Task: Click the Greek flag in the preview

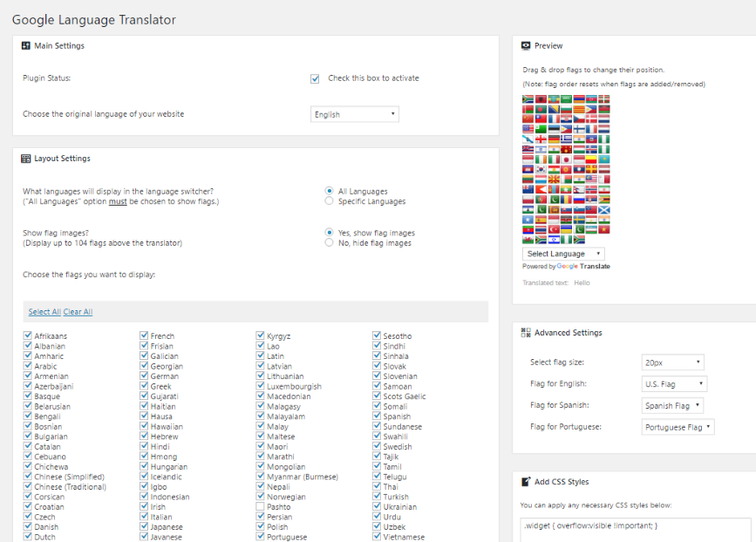Action: [566, 139]
